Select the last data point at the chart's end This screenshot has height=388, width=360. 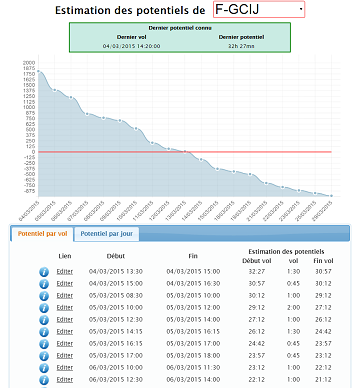pos(331,196)
